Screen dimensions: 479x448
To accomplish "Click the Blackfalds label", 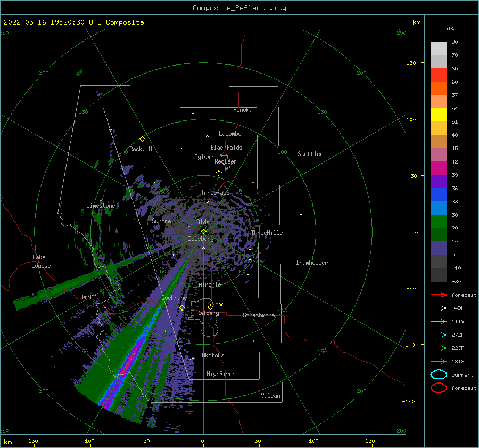I will tap(226, 148).
